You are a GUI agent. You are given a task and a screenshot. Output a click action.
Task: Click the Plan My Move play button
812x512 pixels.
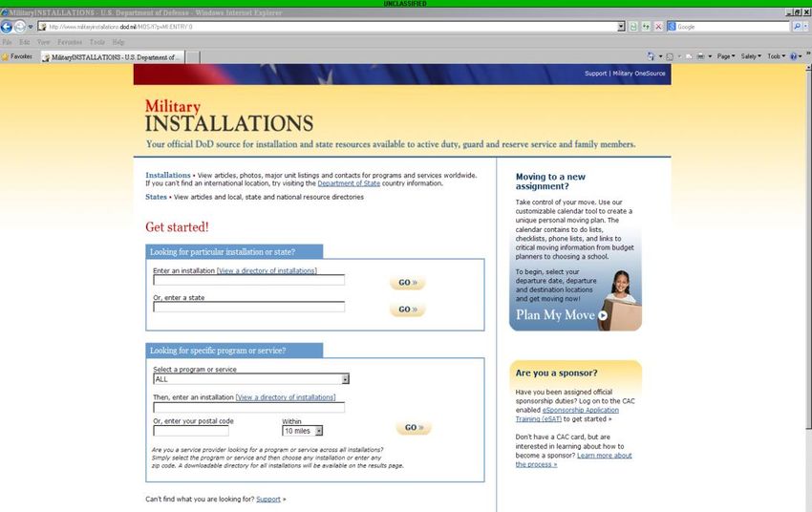point(603,315)
